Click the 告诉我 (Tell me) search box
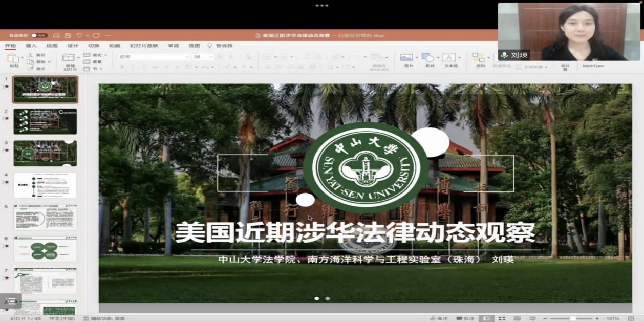644x322 pixels. (220, 46)
